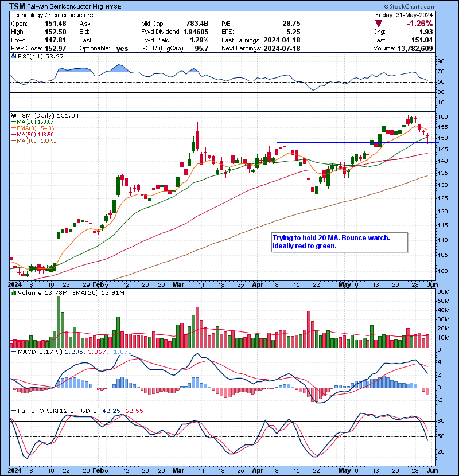Click the date Friday 31-May-2024
Screen dimensions: 459x476
point(404,15)
